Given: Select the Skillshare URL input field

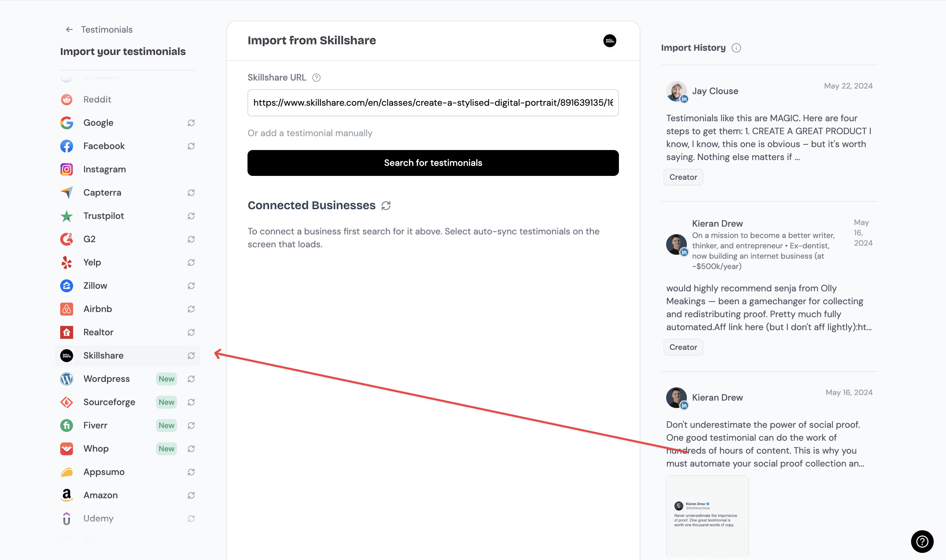Looking at the screenshot, I should pyautogui.click(x=432, y=103).
